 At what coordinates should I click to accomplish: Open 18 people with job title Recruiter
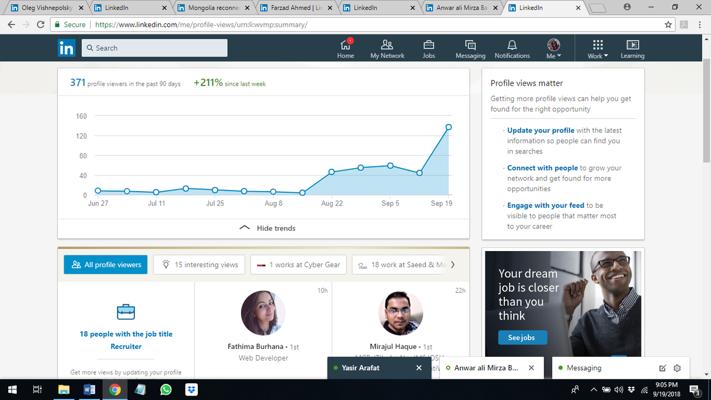pyautogui.click(x=126, y=340)
